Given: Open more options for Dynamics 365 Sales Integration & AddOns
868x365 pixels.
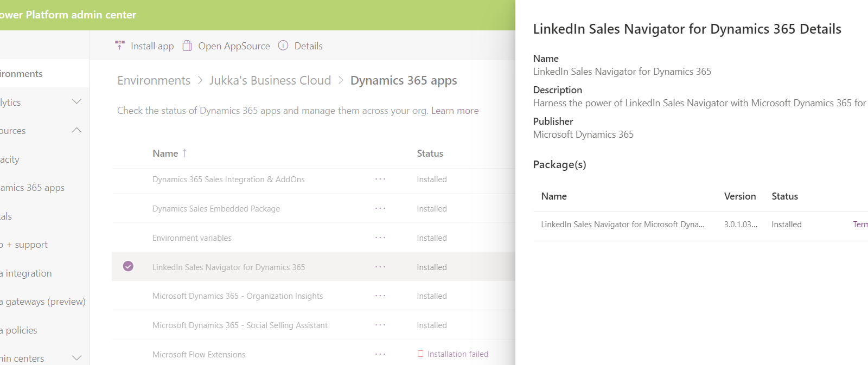Looking at the screenshot, I should coord(380,179).
